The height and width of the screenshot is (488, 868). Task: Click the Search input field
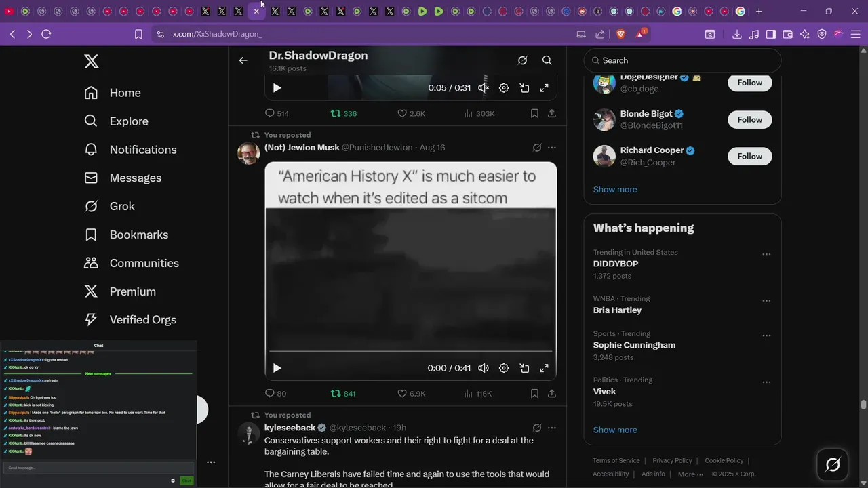[682, 60]
